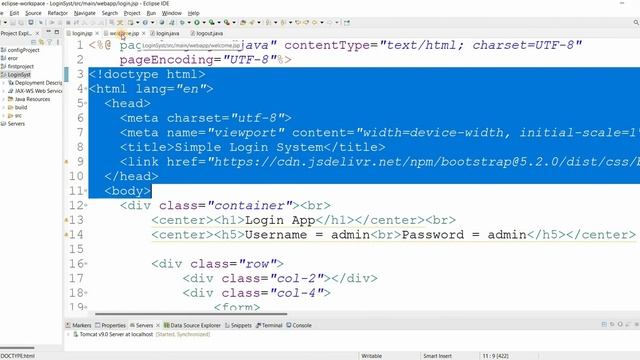Open the External Tools dropdown arrow

pyautogui.click(x=234, y=22)
